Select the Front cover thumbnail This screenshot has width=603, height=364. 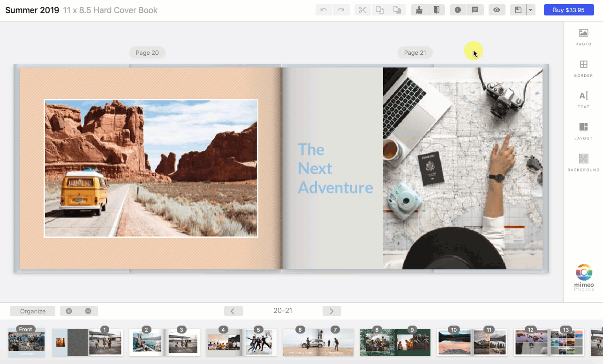point(26,342)
